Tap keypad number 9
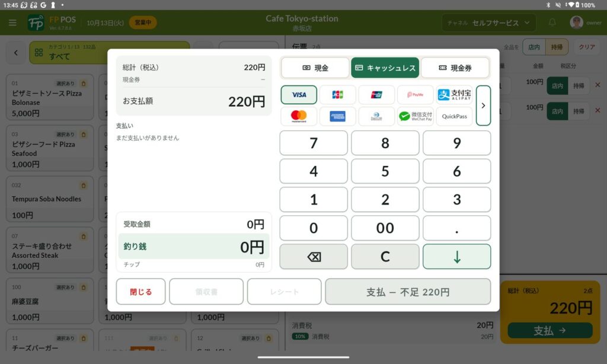The height and width of the screenshot is (364, 607). point(457,143)
